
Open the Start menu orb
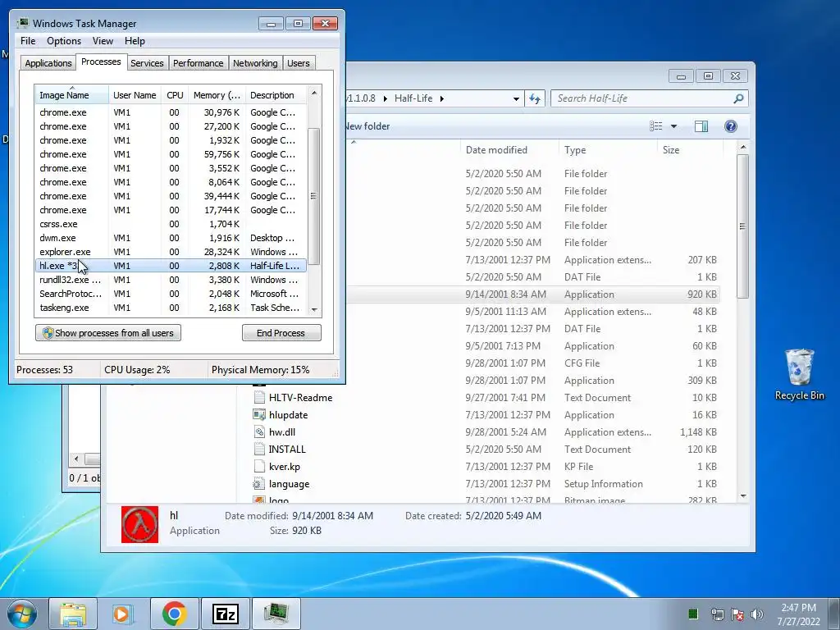click(x=21, y=614)
